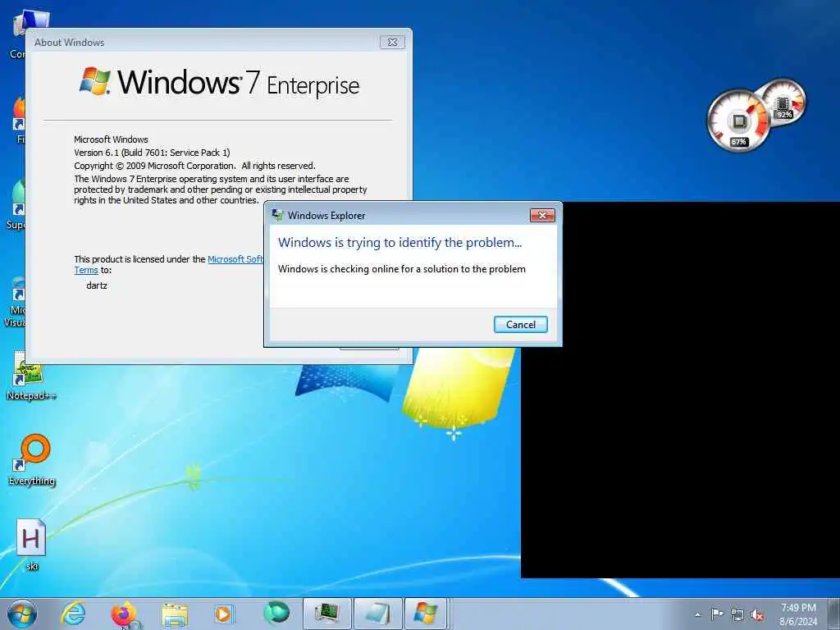
Task: Open Action Center flag tray icon
Action: tap(717, 614)
